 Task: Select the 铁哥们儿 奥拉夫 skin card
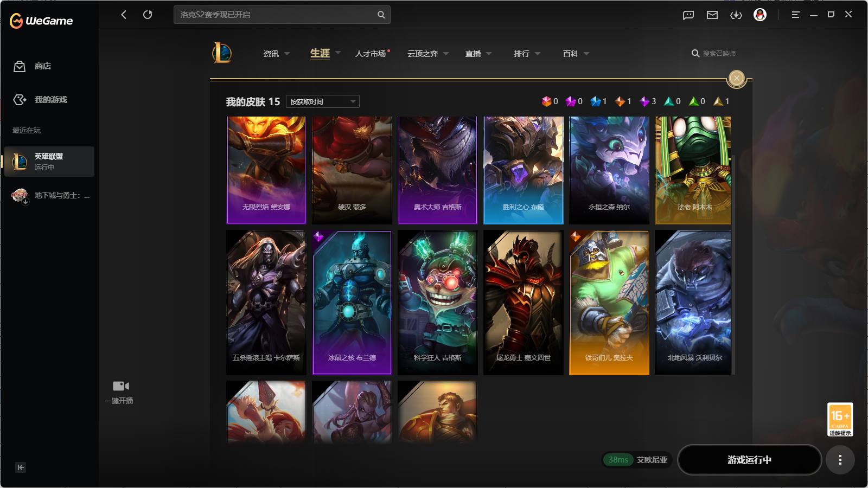[609, 303]
